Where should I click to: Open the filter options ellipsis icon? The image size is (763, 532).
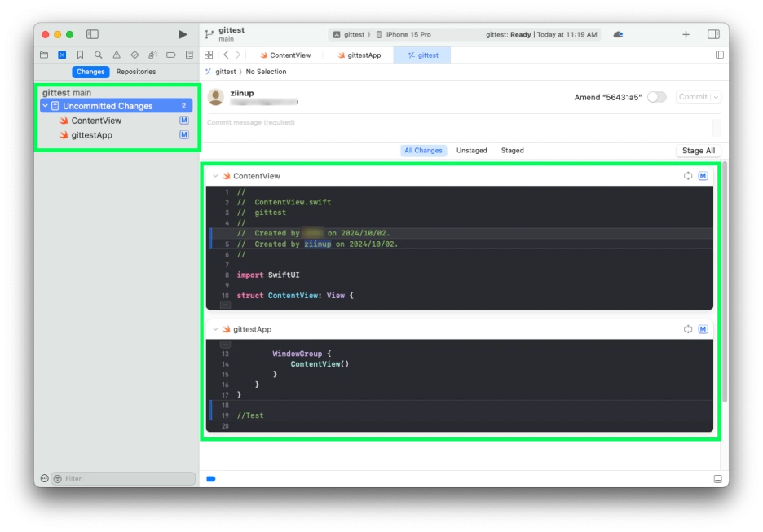click(44, 478)
